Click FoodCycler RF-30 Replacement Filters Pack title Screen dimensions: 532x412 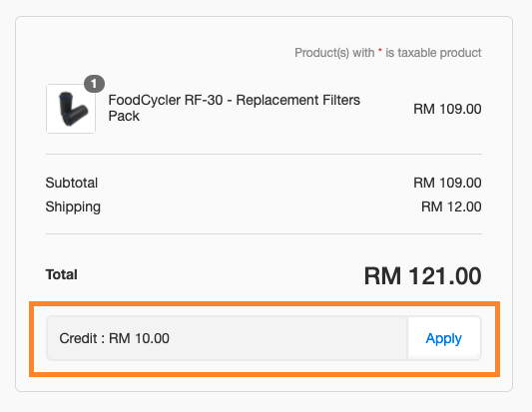click(235, 108)
